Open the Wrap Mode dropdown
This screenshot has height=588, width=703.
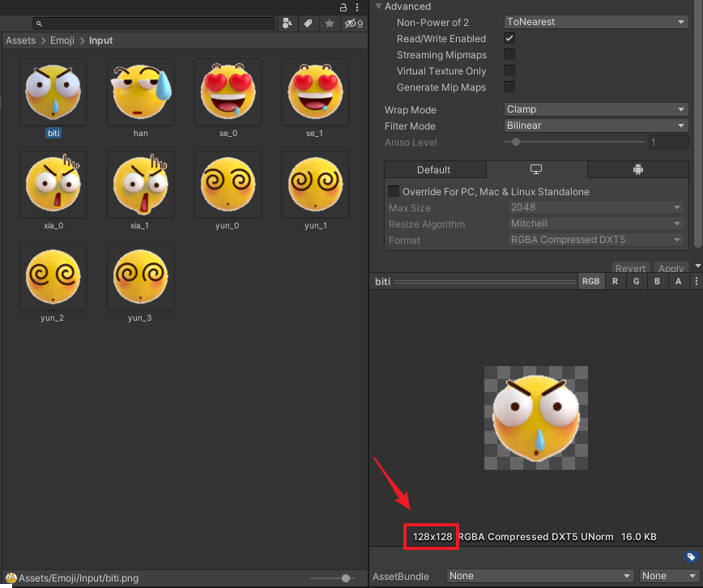click(x=595, y=109)
